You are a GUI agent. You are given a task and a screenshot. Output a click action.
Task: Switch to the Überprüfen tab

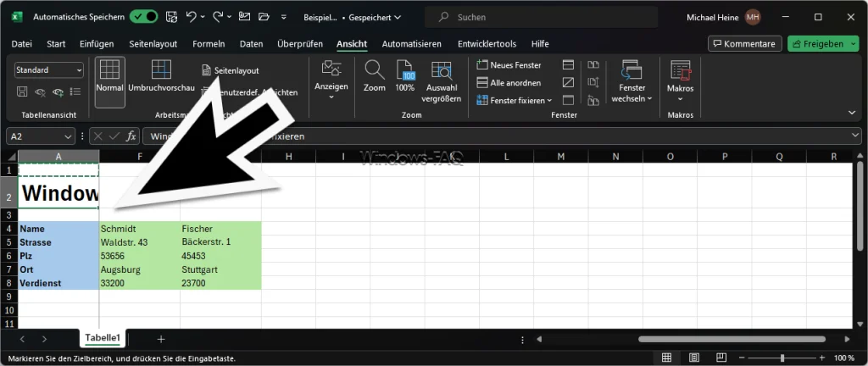[x=299, y=44]
